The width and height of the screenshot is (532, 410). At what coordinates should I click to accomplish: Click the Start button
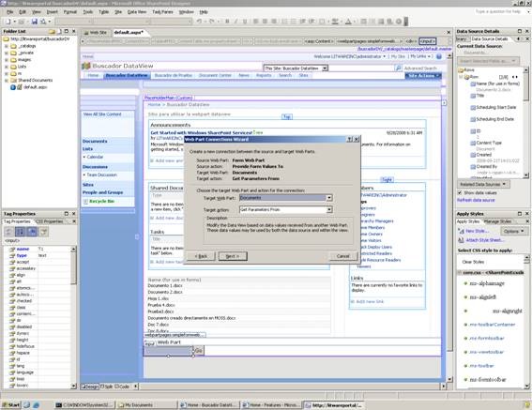click(x=11, y=405)
